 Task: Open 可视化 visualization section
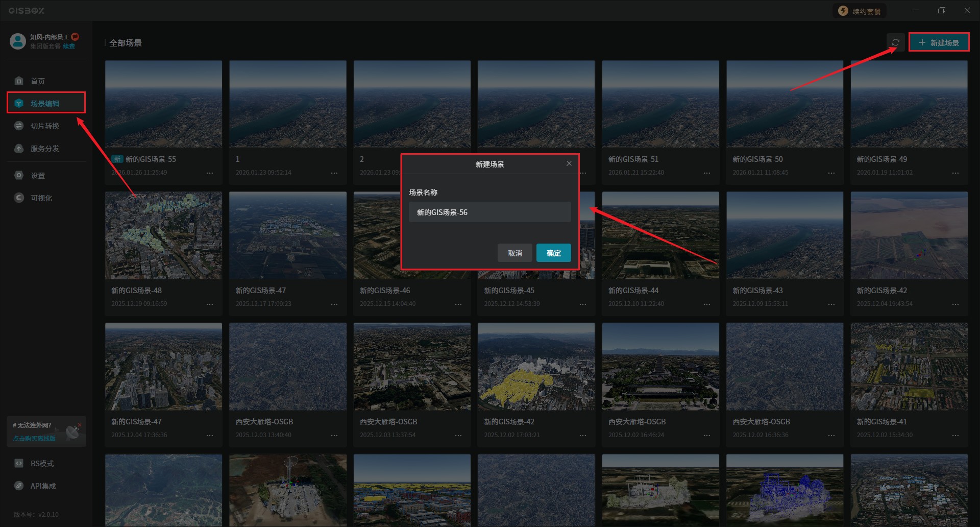[x=41, y=198]
